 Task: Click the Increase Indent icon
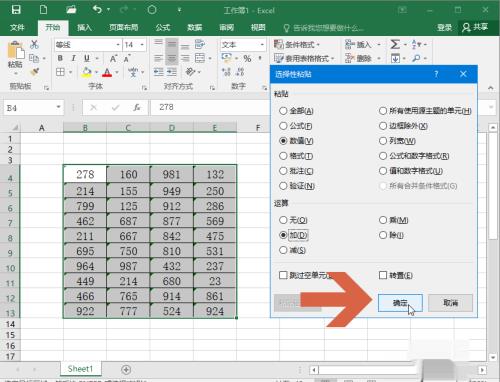click(172, 72)
